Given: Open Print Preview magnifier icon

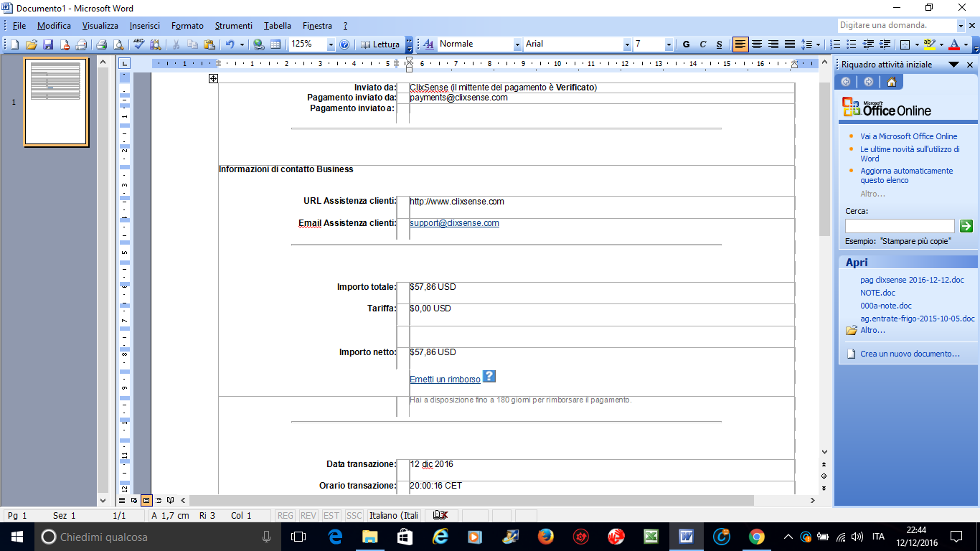Looking at the screenshot, I should coord(118,44).
